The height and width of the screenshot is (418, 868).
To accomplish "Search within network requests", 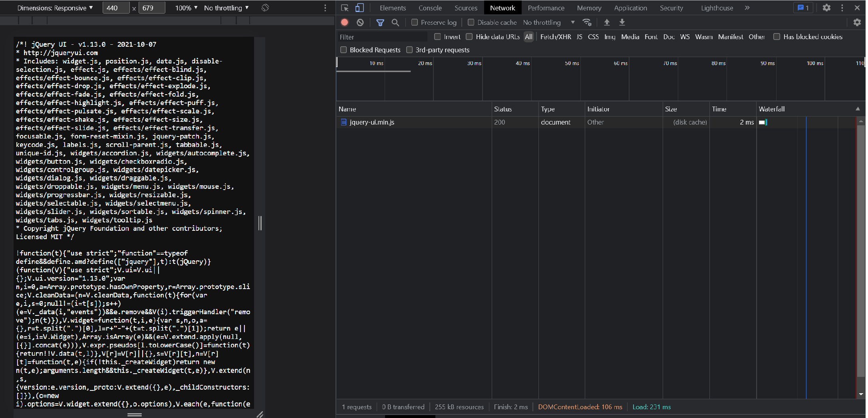I will [395, 22].
